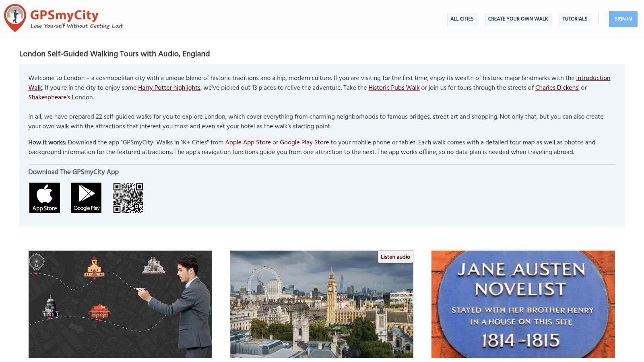Open the Charles Dickens' tour link
This screenshot has width=644, height=362.
[557, 88]
